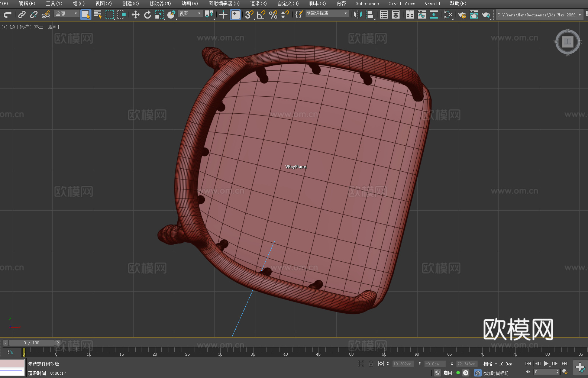Toggle Window/Crossing selection mode
Screen dimensions: 588x378
pos(122,14)
